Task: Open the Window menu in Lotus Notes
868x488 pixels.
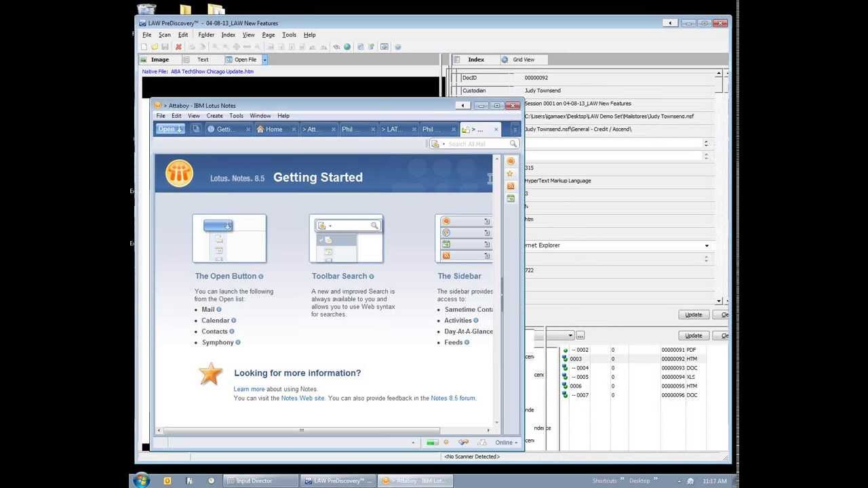Action: (260, 116)
